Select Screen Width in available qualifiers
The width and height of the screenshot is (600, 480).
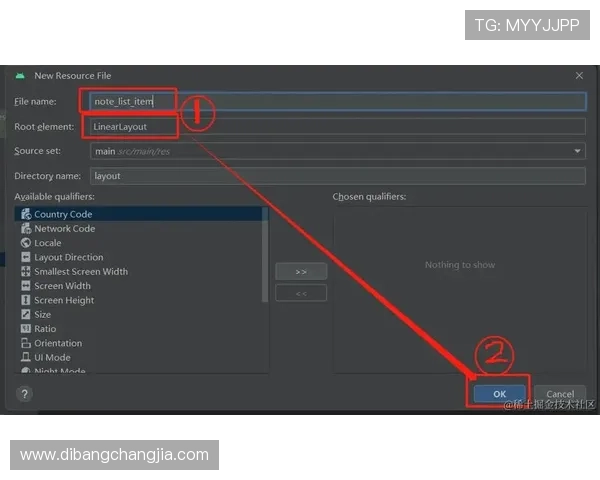(x=62, y=286)
